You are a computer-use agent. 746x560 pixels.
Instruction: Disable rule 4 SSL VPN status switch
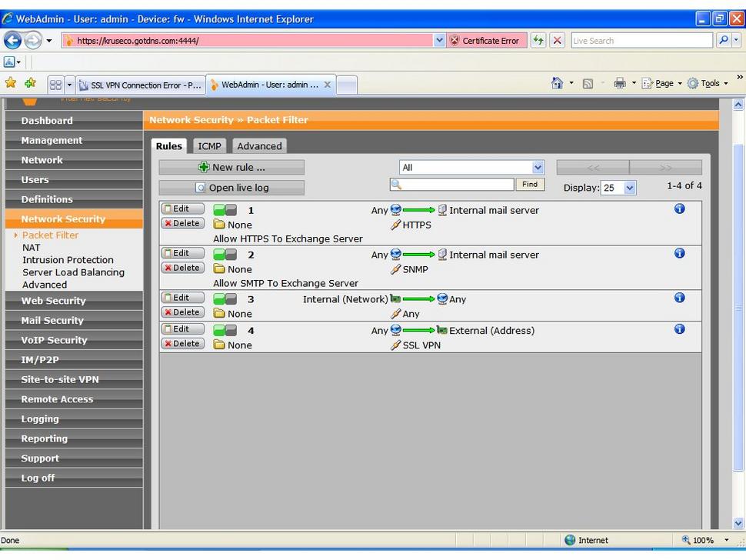(x=225, y=331)
